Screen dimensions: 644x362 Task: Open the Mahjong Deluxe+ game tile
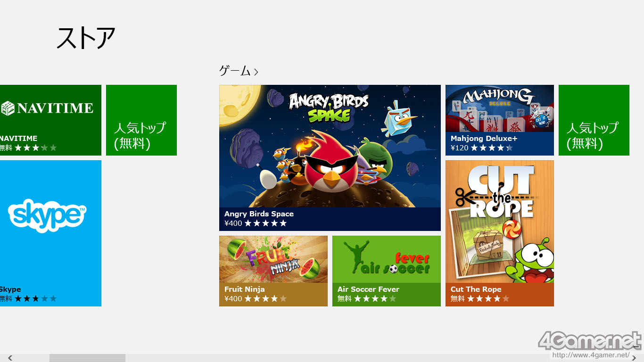(500, 120)
